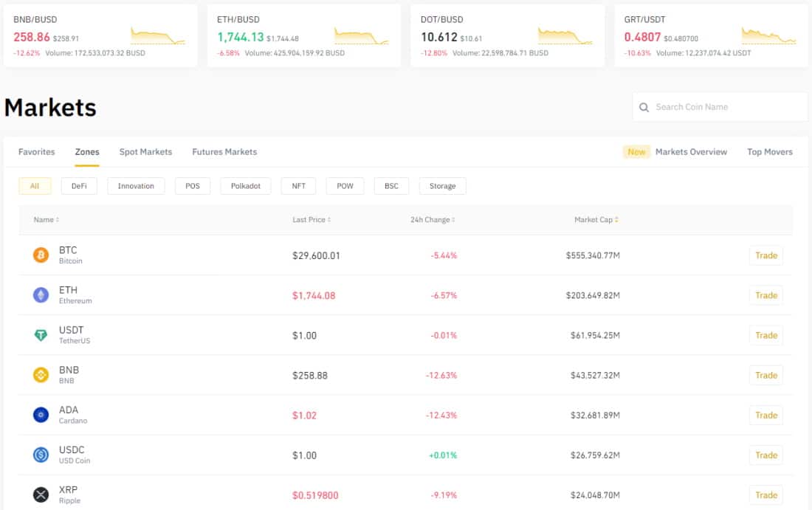
Task: Click the Bitcoin coin icon
Action: (41, 255)
